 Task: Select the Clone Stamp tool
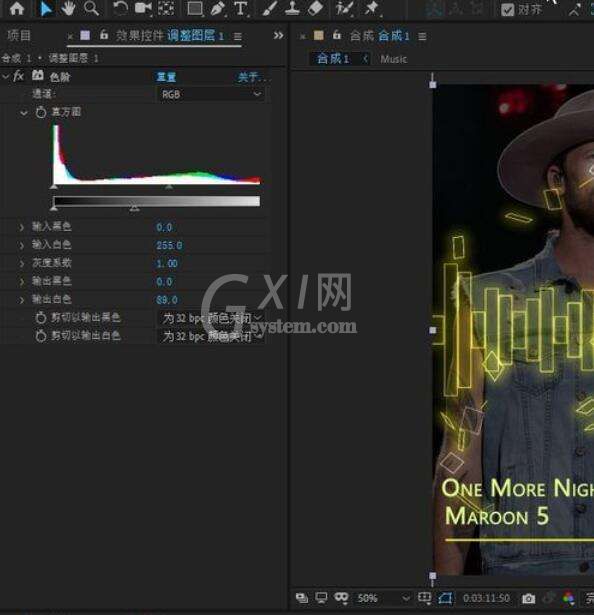click(x=292, y=8)
